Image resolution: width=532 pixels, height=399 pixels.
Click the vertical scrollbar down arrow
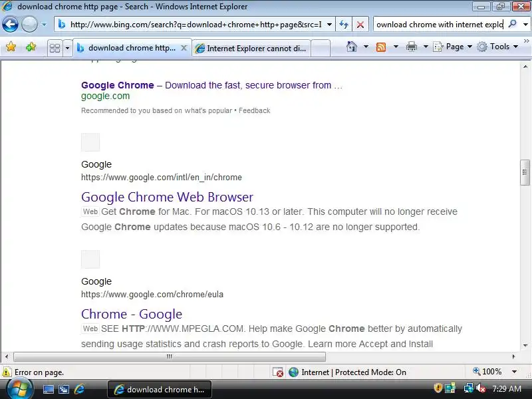click(525, 346)
